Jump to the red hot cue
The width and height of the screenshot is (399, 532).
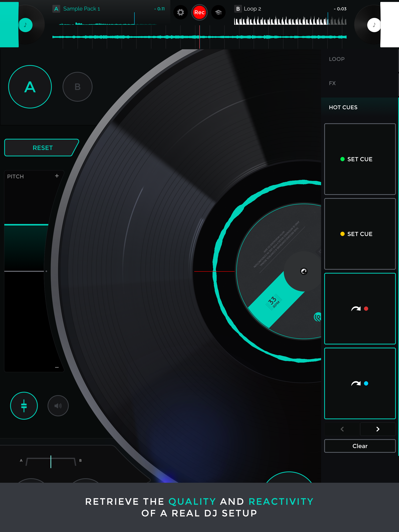[360, 309]
